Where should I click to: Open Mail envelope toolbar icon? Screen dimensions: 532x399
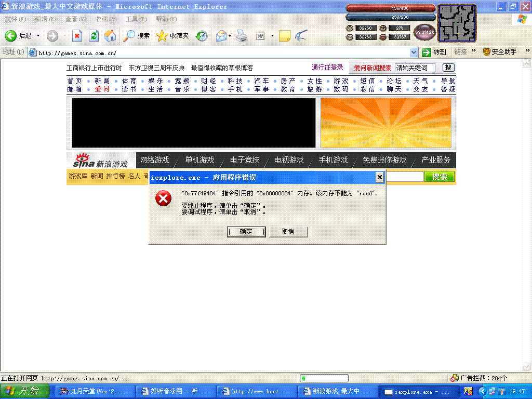[221, 36]
